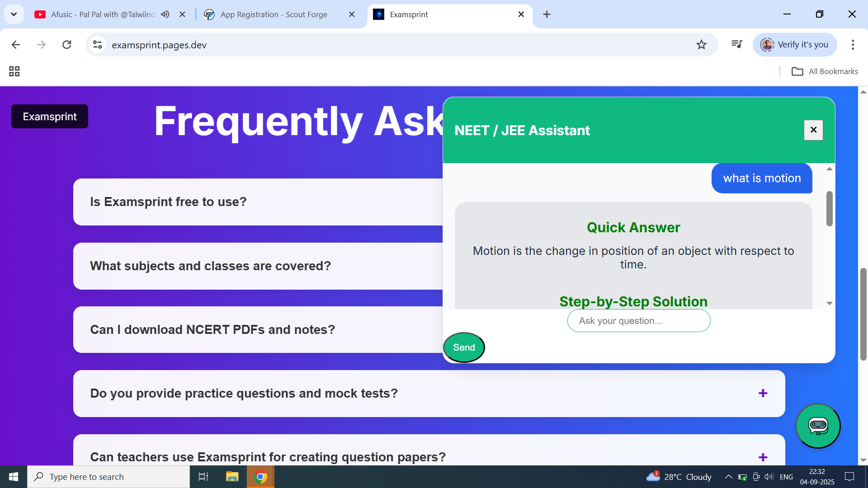Image resolution: width=868 pixels, height=488 pixels.
Task: Open the media control icon in toolbar
Action: tap(737, 44)
